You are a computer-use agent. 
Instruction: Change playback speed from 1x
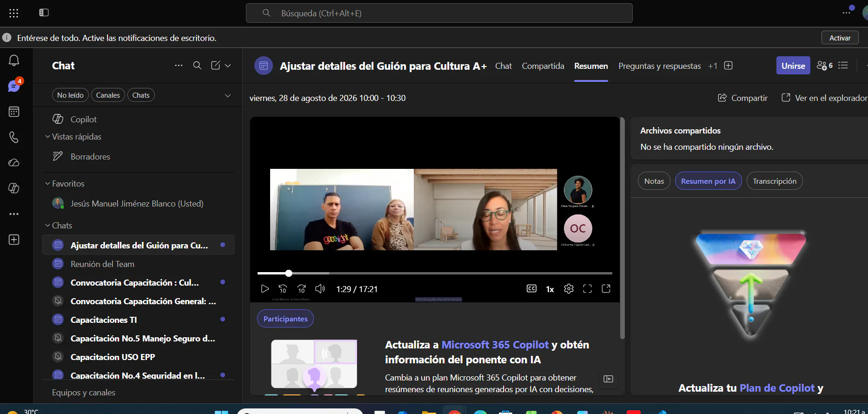click(550, 289)
